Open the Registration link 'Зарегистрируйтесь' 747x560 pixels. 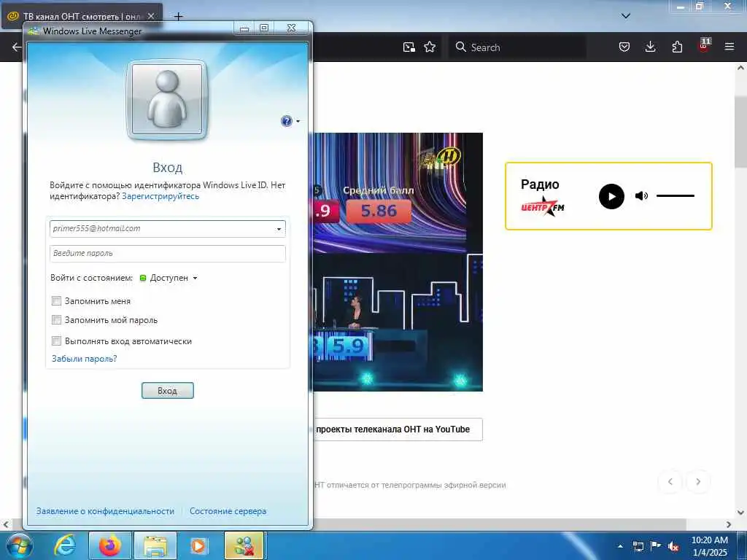pyautogui.click(x=160, y=196)
